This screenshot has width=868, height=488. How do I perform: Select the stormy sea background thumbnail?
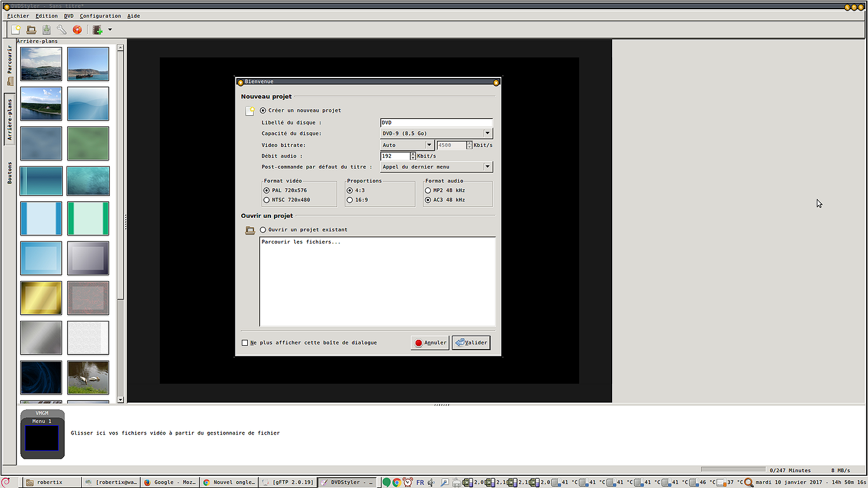click(42, 64)
